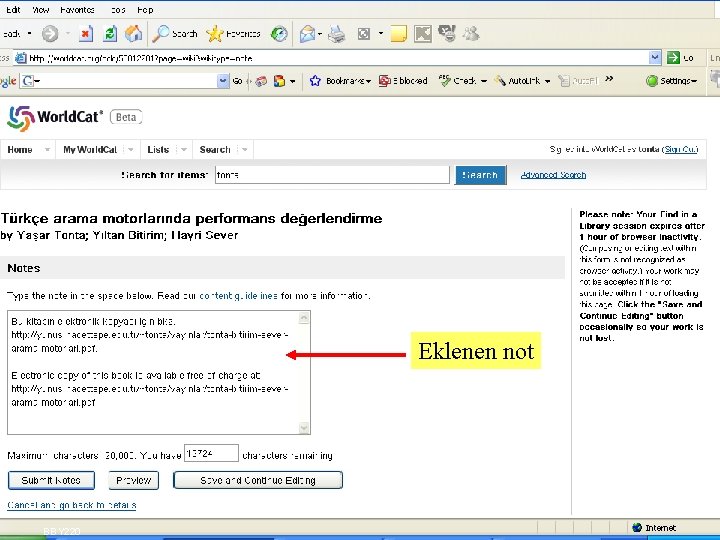
Task: Open the Search nav dropdown arrow
Action: click(244, 150)
